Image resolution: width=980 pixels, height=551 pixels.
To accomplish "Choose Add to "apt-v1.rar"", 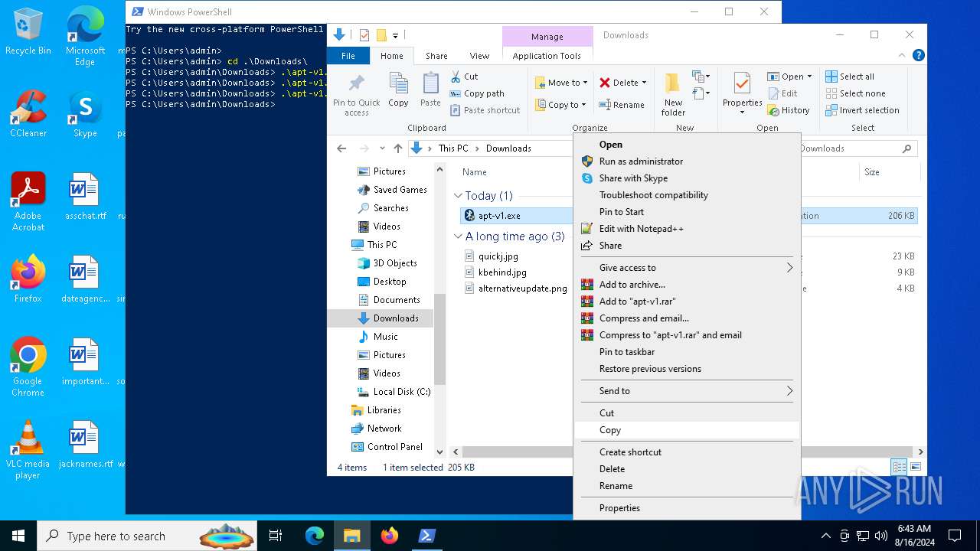I will (x=686, y=302).
